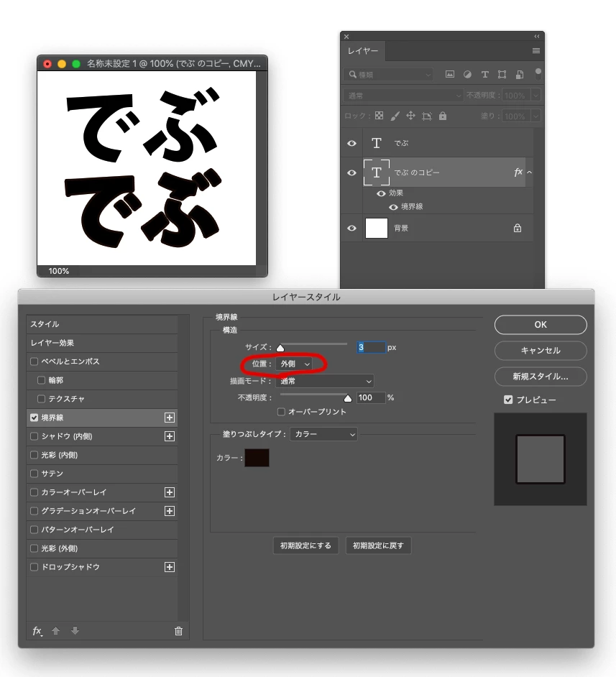This screenshot has height=677, width=616.
Task: Open the blend mode dropdown in Layers panel
Action: pos(404,96)
